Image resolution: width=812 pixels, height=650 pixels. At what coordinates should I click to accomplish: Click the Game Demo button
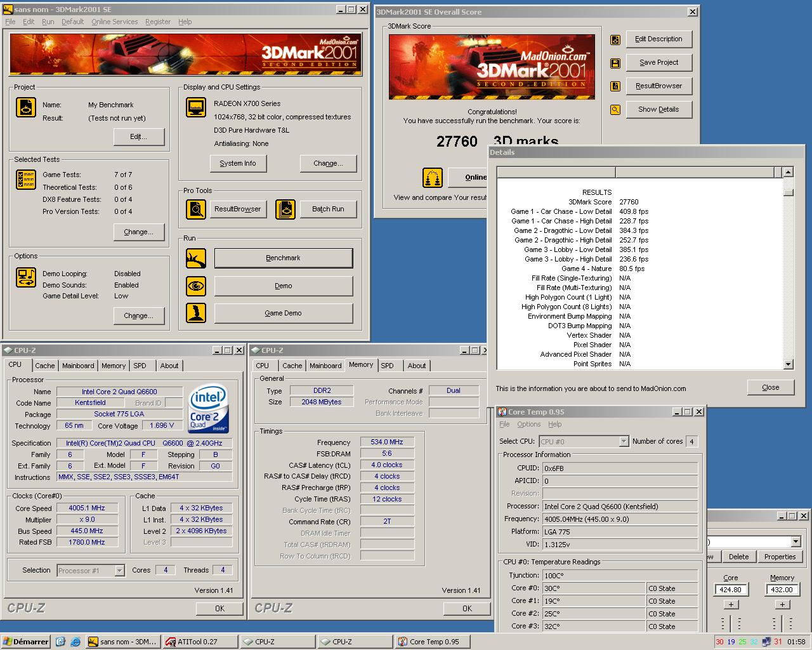pyautogui.click(x=284, y=313)
